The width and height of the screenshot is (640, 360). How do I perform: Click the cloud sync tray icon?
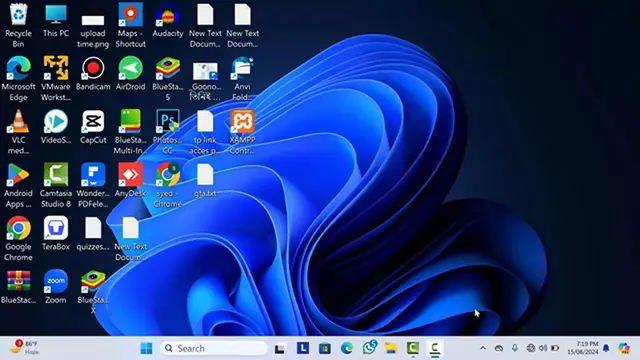(x=499, y=348)
